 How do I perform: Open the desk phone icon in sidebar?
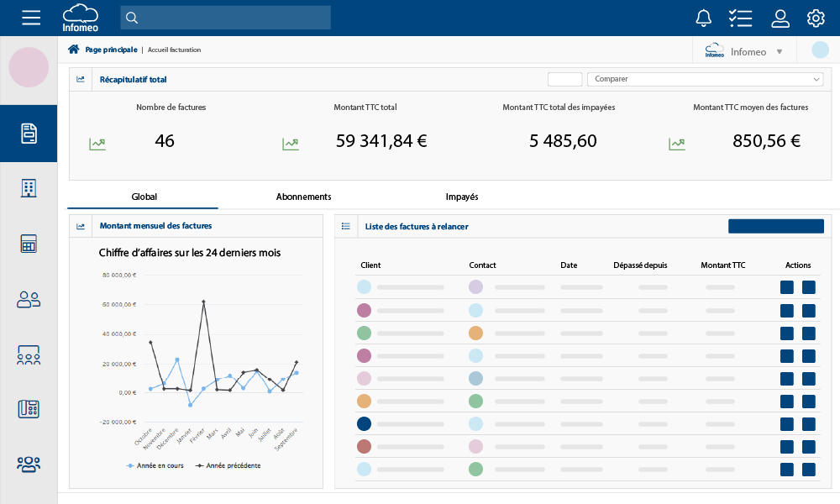coord(29,409)
